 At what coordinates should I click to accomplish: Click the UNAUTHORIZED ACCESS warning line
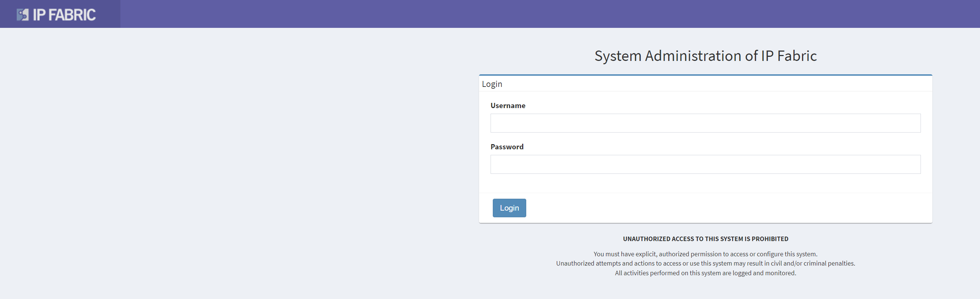705,239
